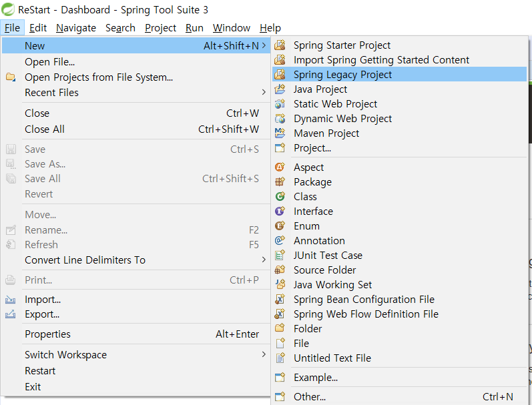This screenshot has width=532, height=405.
Task: Click the Static Web Project globe icon
Action: point(280,104)
